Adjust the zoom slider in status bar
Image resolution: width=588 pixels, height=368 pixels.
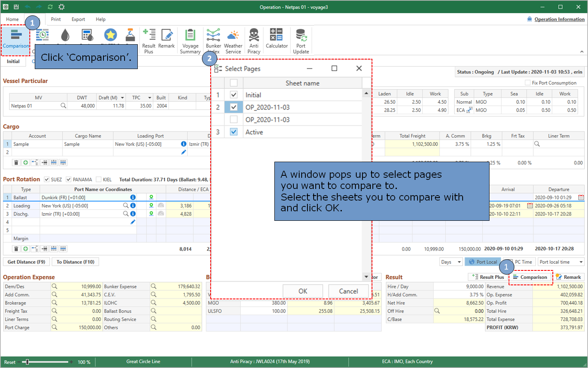click(27, 362)
